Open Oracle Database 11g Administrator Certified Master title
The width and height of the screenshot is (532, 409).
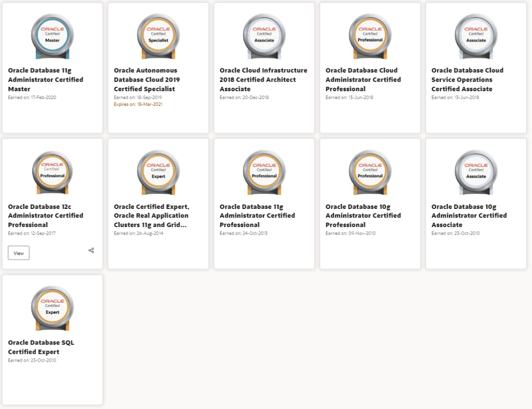click(x=45, y=79)
